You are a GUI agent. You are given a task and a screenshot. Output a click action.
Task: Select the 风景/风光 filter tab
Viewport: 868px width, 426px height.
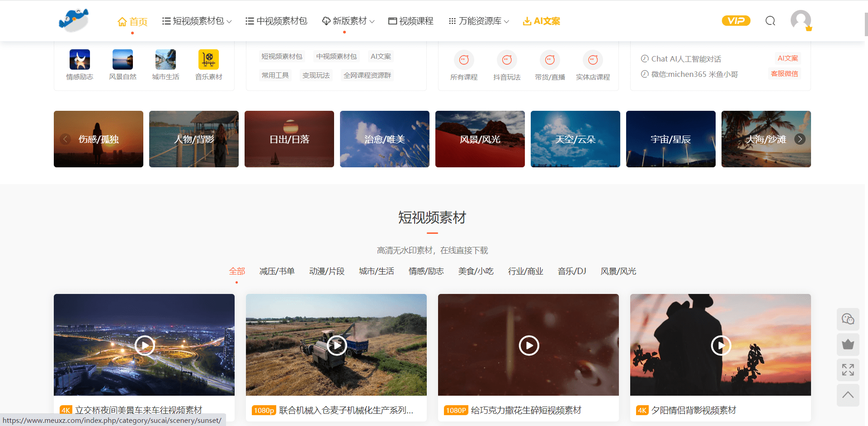[x=618, y=271]
